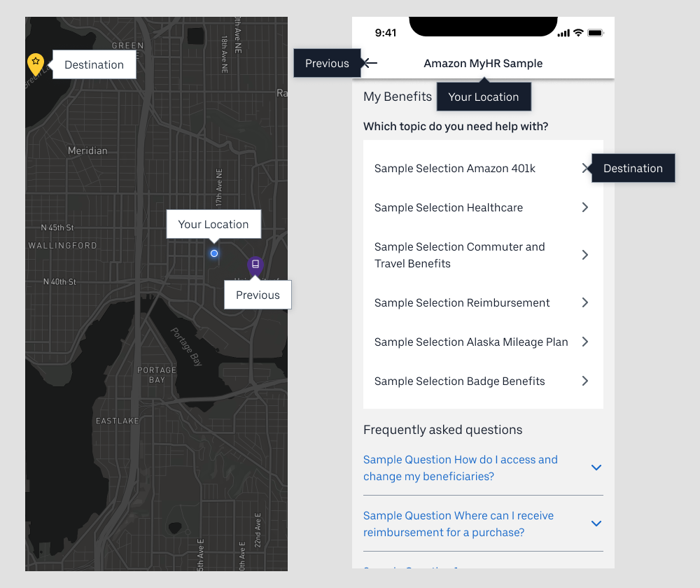This screenshot has height=588, width=700.
Task: Click the Wi-Fi icon in the status bar
Action: [578, 32]
